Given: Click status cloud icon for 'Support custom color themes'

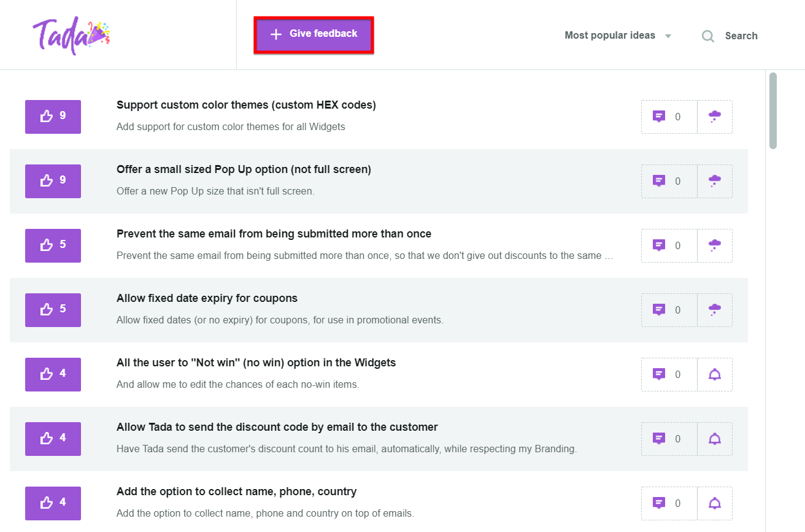Looking at the screenshot, I should pyautogui.click(x=715, y=117).
